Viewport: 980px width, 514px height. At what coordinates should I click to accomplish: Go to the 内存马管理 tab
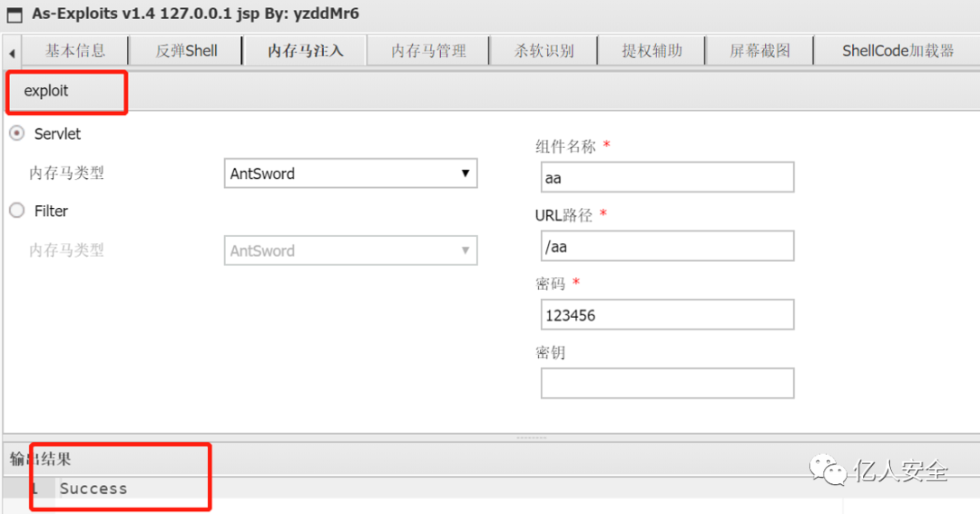[x=428, y=51]
